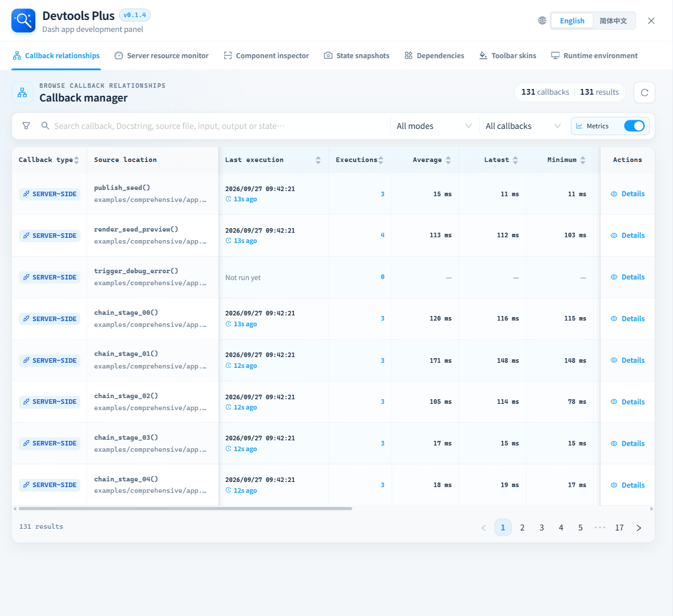Screen dimensions: 673x616
Task: Click the Metrics chart icon
Action: tap(579, 126)
